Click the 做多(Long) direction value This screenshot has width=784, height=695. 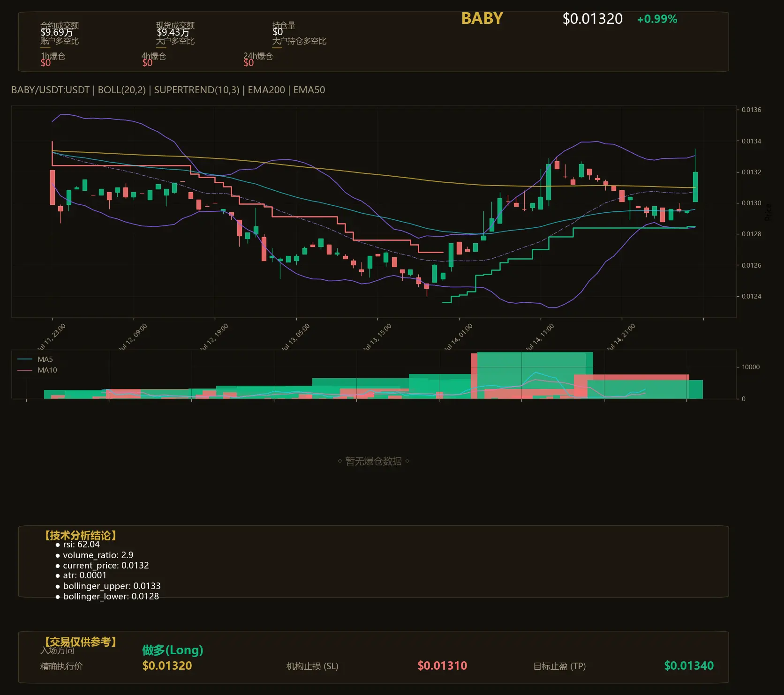tap(173, 650)
